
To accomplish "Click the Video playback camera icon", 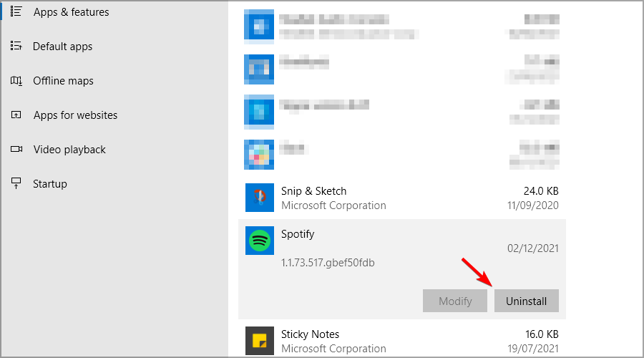I will [x=16, y=149].
